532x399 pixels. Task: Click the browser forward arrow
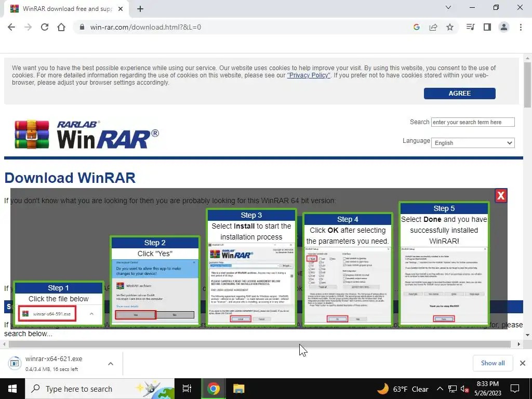point(28,27)
